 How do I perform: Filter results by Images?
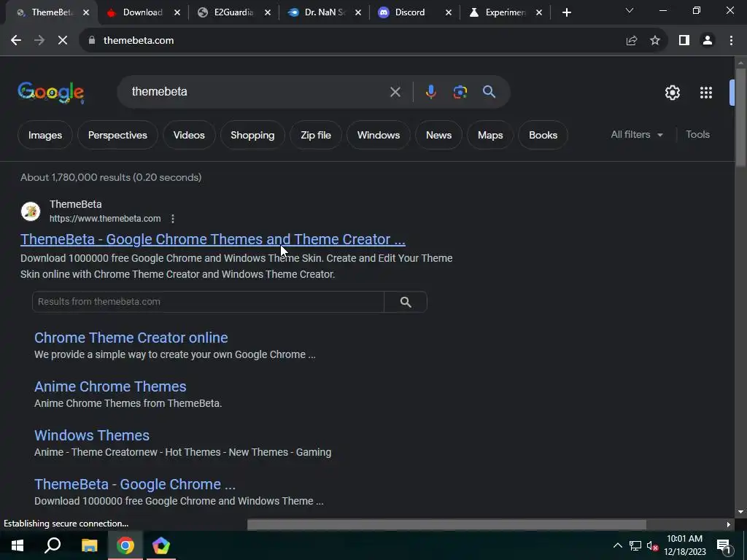[x=45, y=135]
